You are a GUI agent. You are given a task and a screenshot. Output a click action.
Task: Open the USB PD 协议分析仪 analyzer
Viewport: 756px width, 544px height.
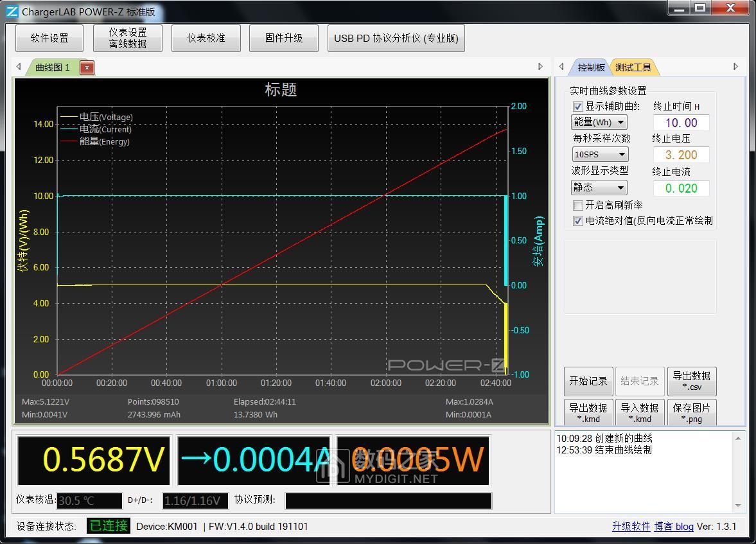(x=396, y=38)
